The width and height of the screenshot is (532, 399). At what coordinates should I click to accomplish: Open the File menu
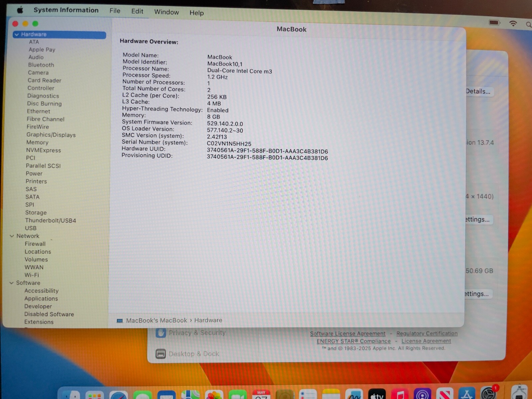coord(115,11)
